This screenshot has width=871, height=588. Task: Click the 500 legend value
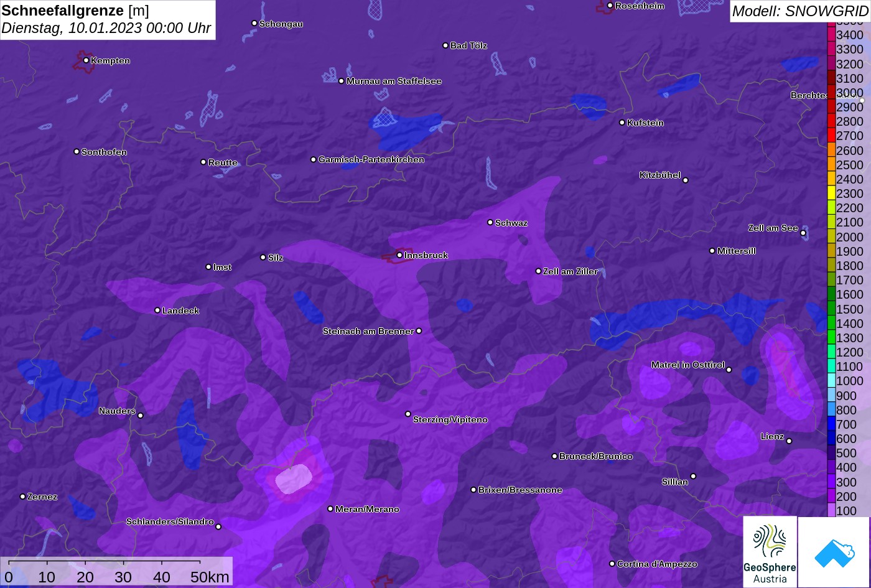pyautogui.click(x=846, y=453)
